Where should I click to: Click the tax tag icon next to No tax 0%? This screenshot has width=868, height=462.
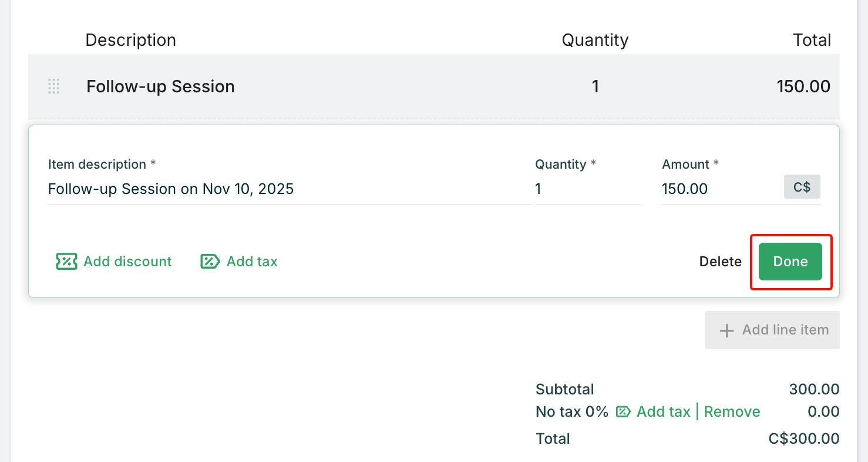pos(623,412)
